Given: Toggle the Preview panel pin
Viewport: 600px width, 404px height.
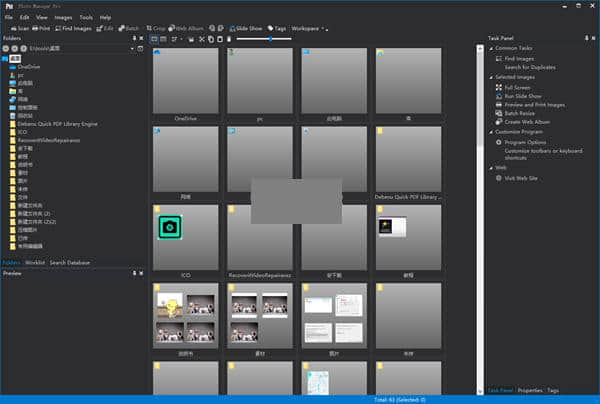Looking at the screenshot, I should [x=135, y=272].
